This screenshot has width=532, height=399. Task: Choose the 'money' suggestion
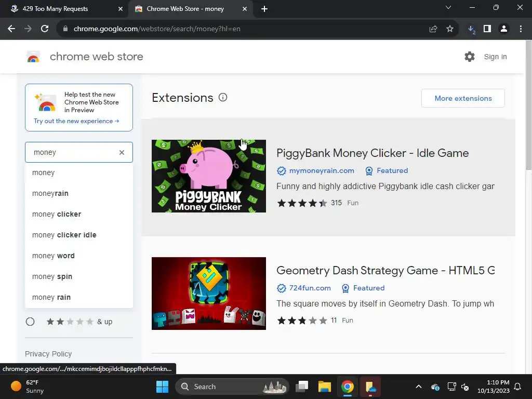(79, 172)
